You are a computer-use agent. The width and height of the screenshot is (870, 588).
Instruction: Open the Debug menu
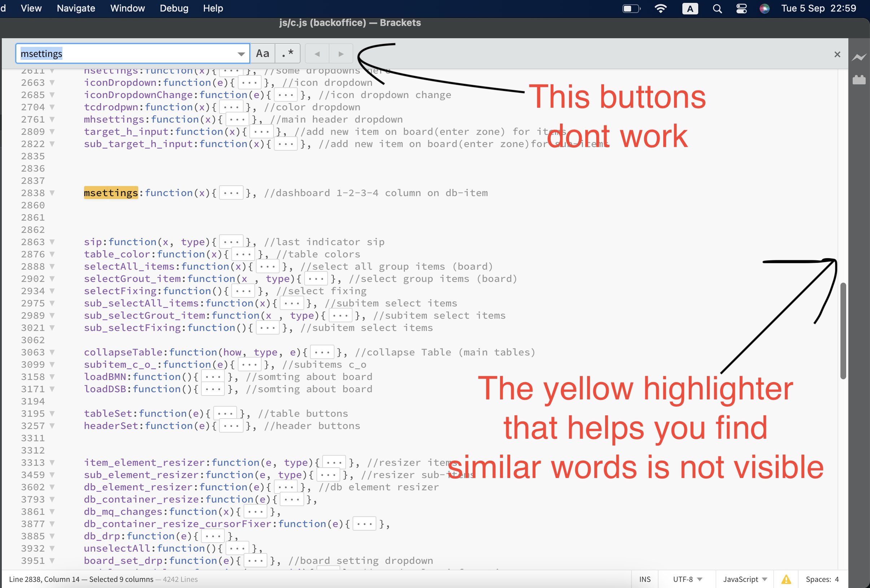pyautogui.click(x=173, y=8)
